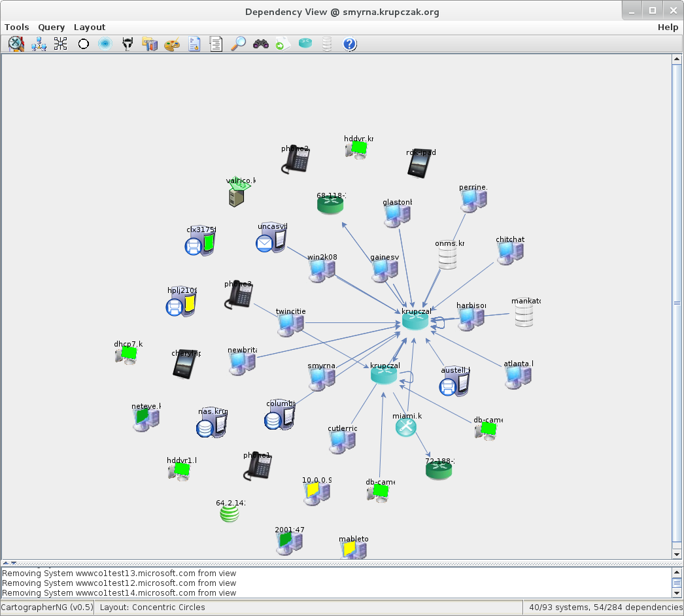The image size is (684, 616).
Task: Click the tree hierarchy layout icon
Action: click(x=39, y=44)
